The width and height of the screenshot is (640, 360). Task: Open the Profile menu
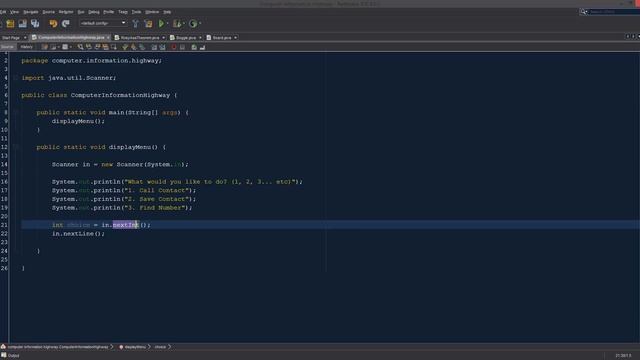pyautogui.click(x=109, y=12)
